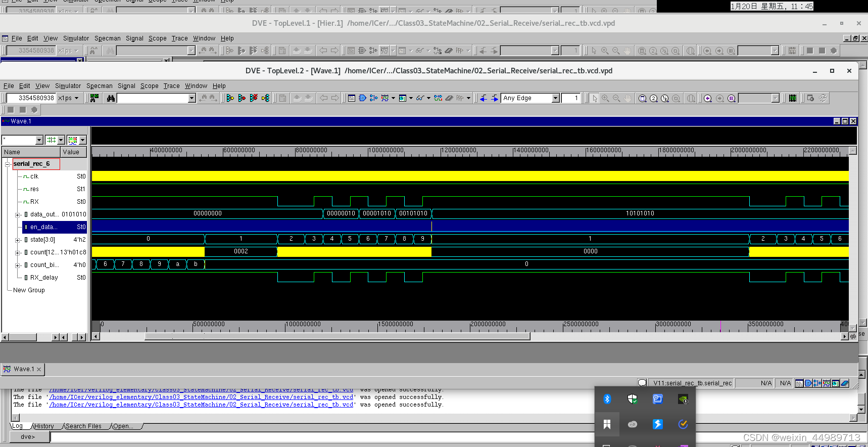Open the Any Edge search type dropdown
This screenshot has height=447, width=868.
pos(555,98)
